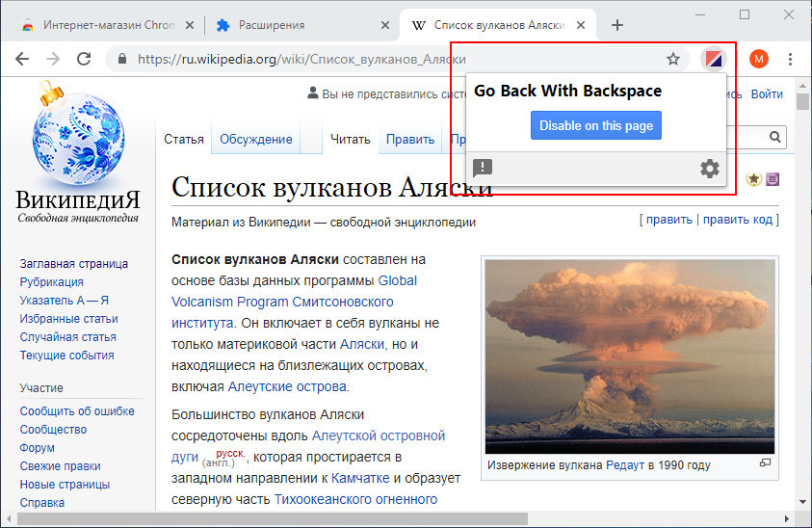
Task: Bookmark this page with the star icon
Action: 672,59
